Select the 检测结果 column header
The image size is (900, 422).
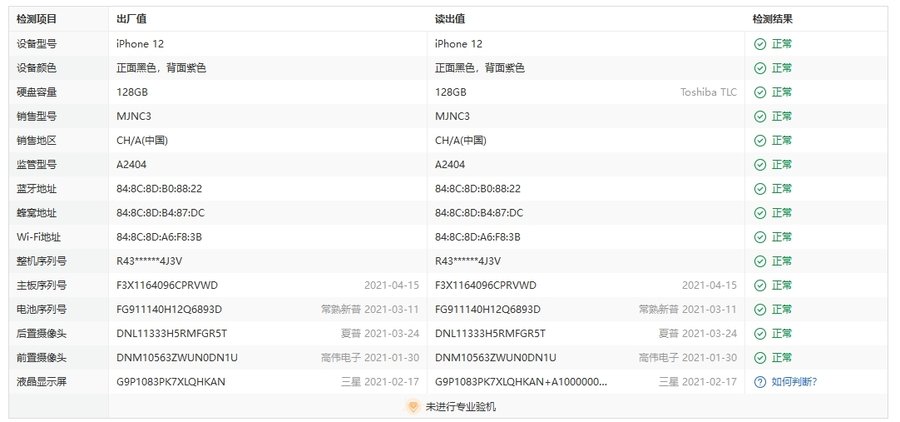click(x=773, y=19)
